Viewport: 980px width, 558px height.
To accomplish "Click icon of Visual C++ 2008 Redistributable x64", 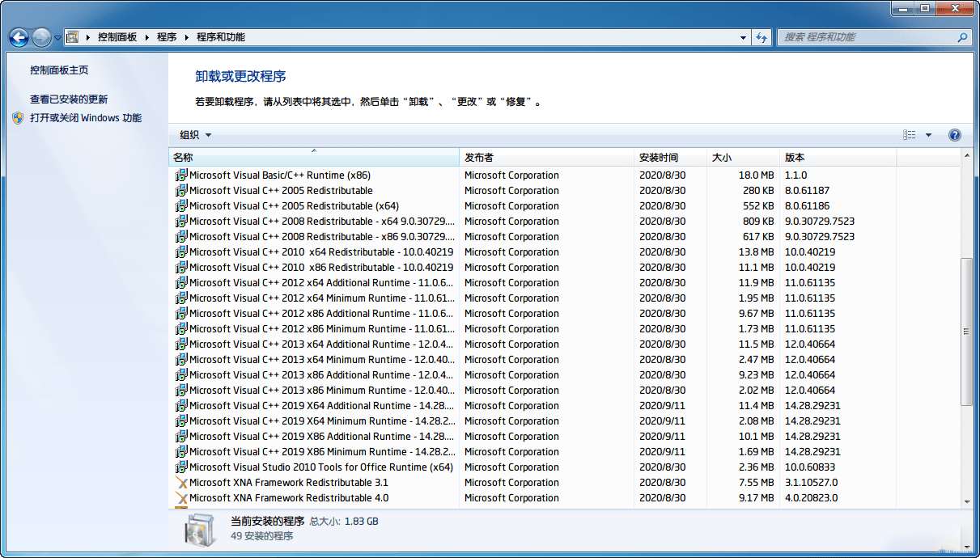I will pyautogui.click(x=181, y=221).
